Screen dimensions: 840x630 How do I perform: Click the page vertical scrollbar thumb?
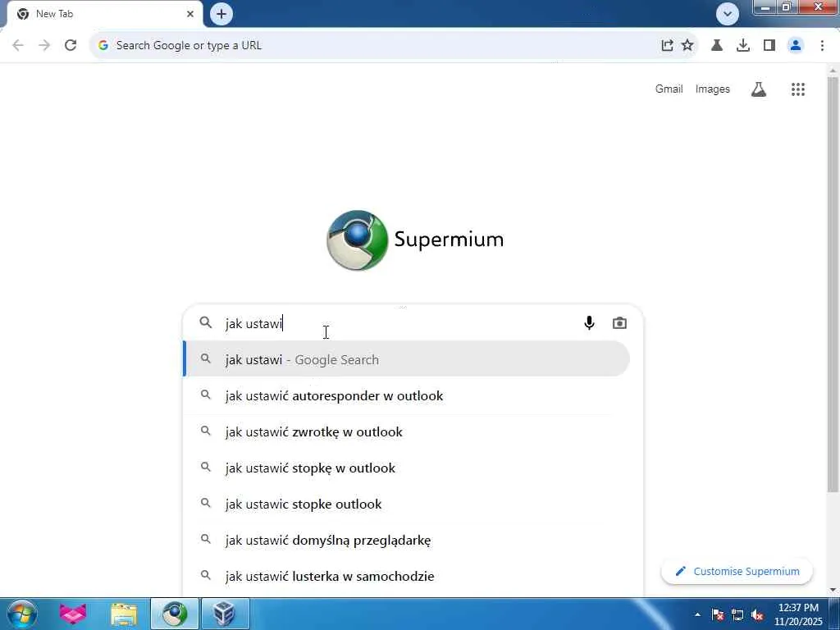[833, 284]
